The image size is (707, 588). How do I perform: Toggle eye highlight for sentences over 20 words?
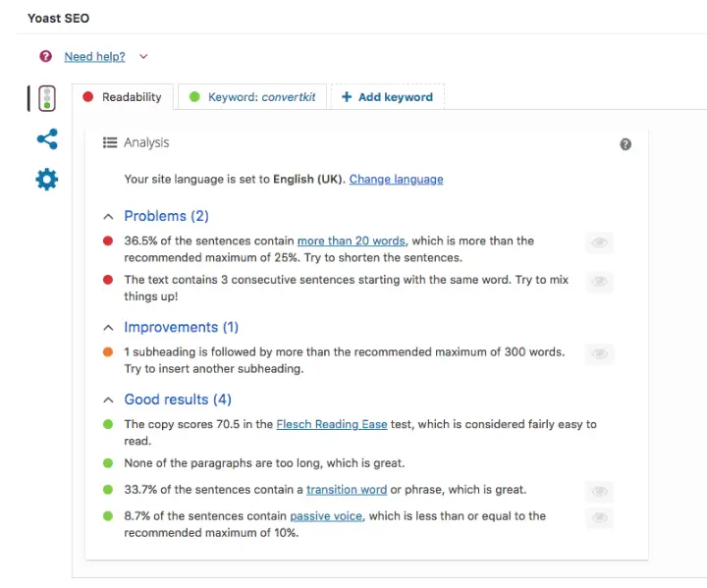(x=599, y=242)
